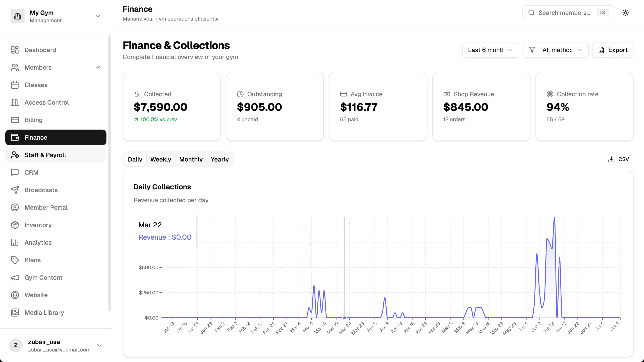Viewport: 644px width, 362px height.
Task: Click the Analytics bar chart icon
Action: pyautogui.click(x=15, y=242)
